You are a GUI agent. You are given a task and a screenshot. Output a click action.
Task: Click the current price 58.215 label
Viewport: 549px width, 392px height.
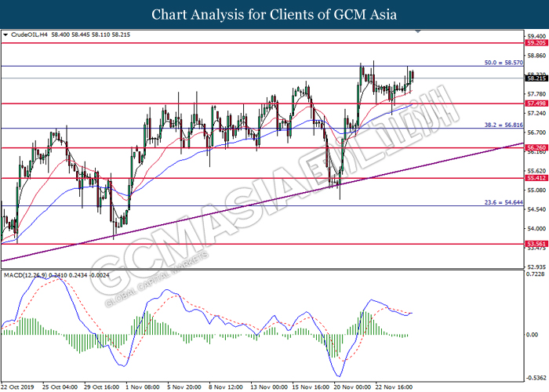(536, 78)
